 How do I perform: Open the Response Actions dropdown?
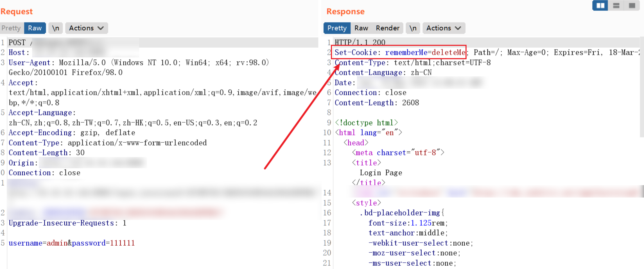point(444,28)
